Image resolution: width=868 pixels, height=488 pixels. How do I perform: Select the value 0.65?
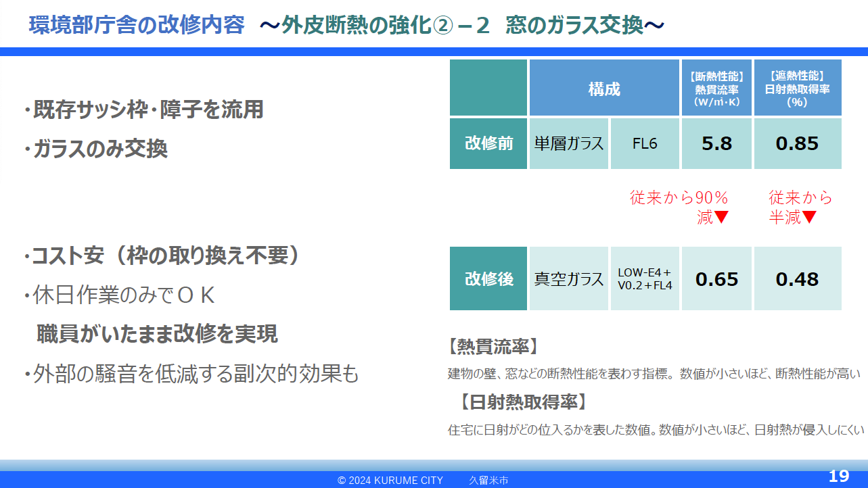click(x=716, y=278)
